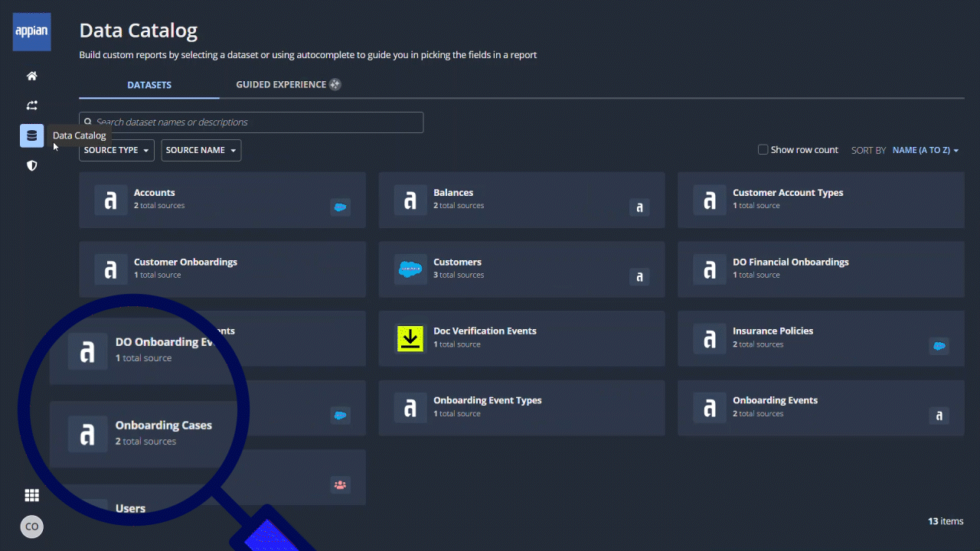Click the Appian icon on Insurance Policies card

[710, 338]
